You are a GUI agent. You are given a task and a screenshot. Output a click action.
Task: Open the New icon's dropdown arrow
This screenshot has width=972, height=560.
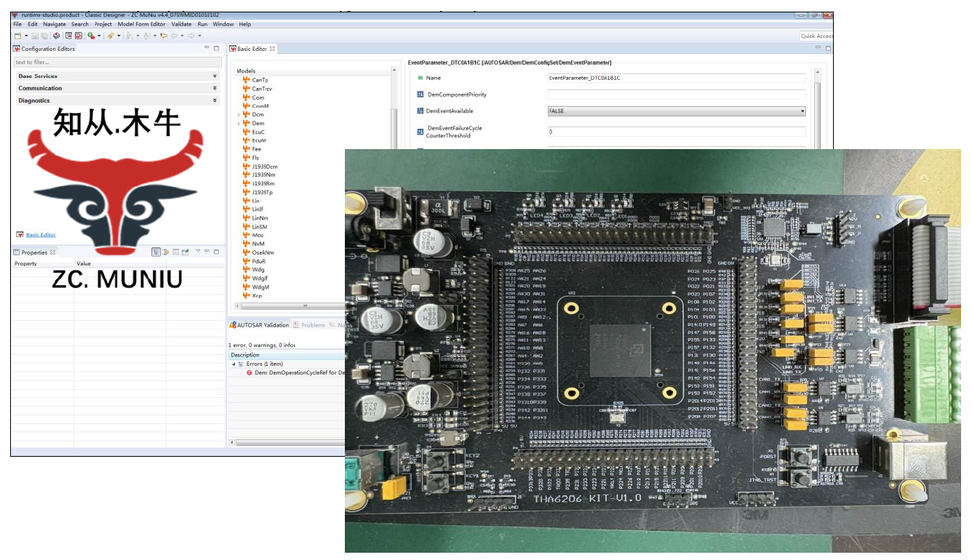[26, 36]
